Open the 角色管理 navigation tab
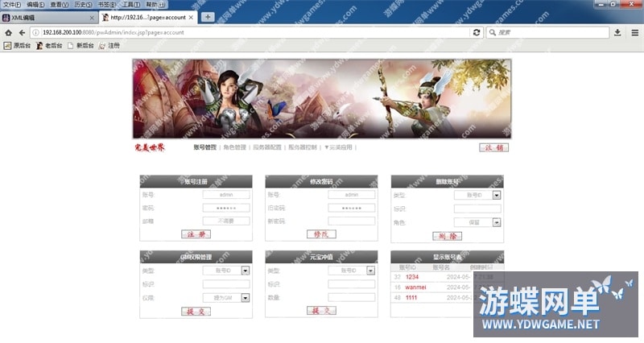The width and height of the screenshot is (644, 343). coord(234,147)
